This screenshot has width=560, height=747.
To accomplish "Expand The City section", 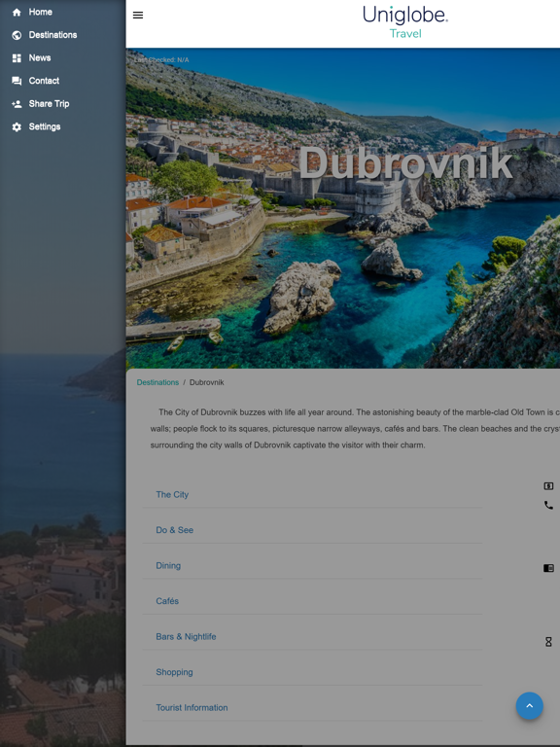I will pyautogui.click(x=312, y=494).
